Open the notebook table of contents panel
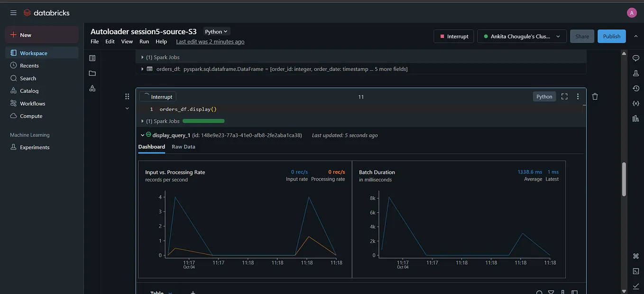 (x=92, y=57)
